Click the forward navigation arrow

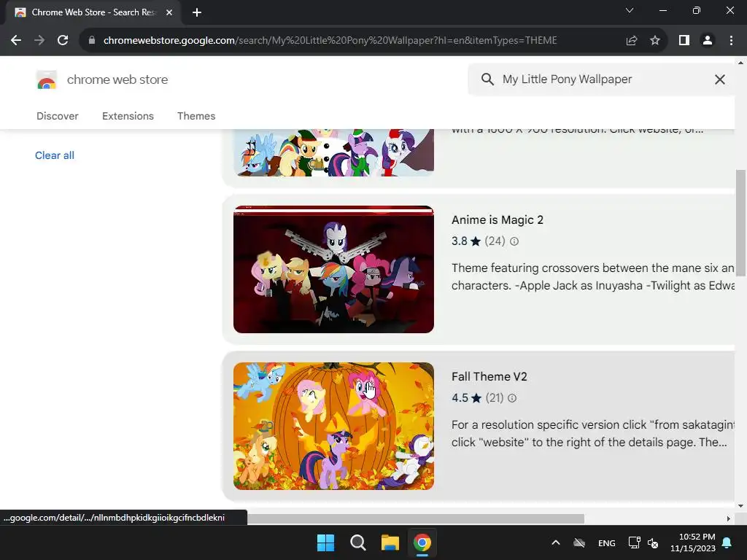[x=39, y=41]
